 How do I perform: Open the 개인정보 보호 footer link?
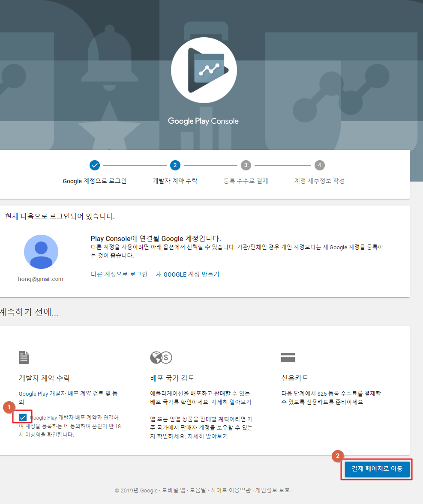[273, 490]
